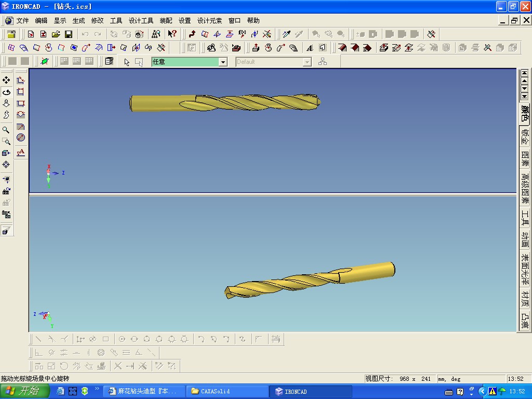Open the 表面光泽 catalog tab
Viewport: 532px width, 399px height.
[525, 270]
